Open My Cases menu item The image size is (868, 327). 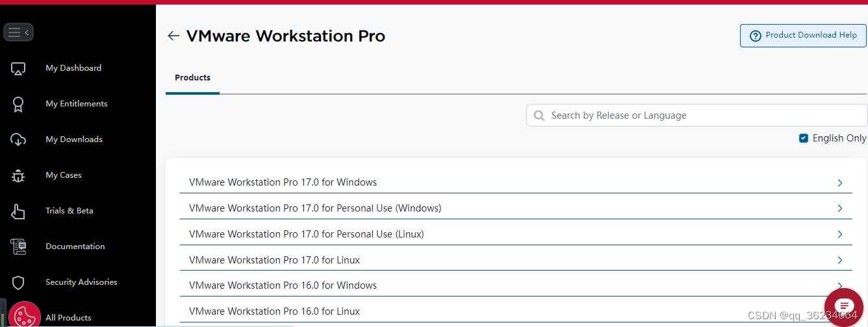64,175
